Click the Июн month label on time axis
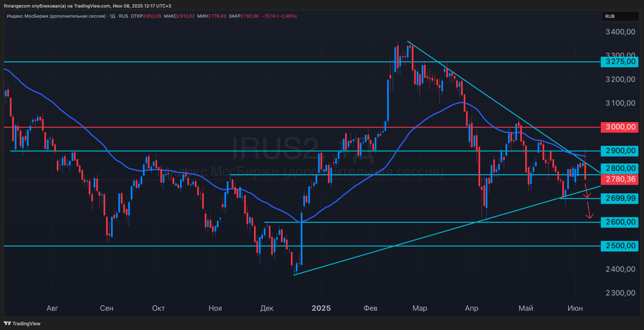The width and height of the screenshot is (644, 330). 575,308
